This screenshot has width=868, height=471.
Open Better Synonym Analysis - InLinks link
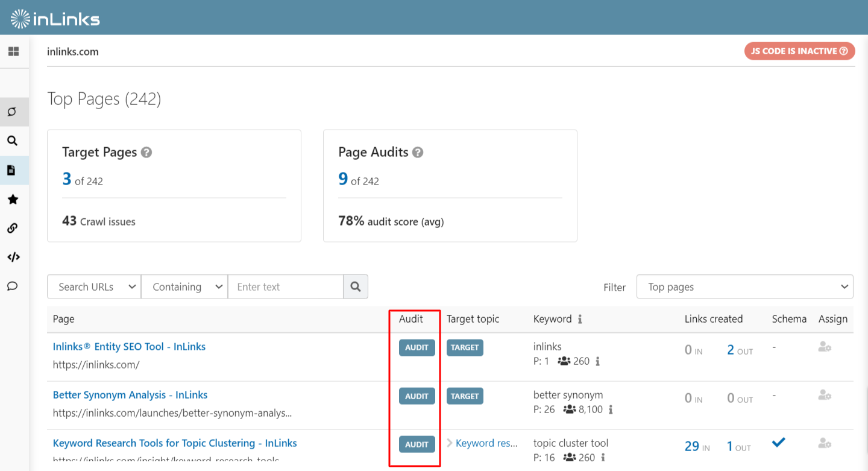[130, 395]
